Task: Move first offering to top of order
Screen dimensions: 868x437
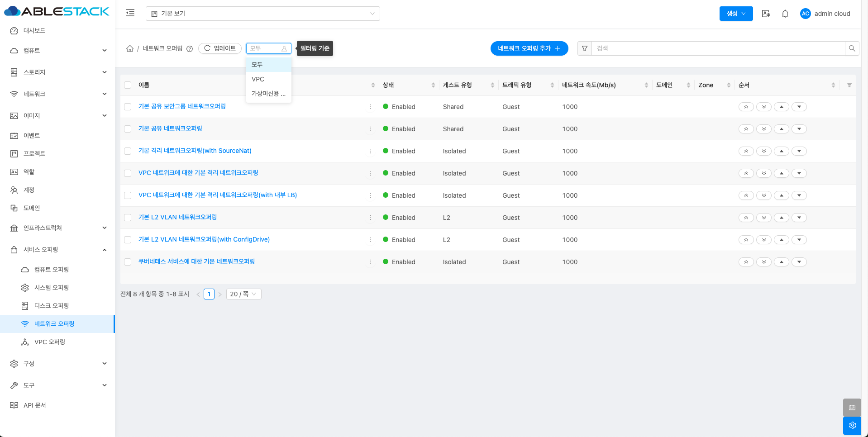Action: [746, 107]
